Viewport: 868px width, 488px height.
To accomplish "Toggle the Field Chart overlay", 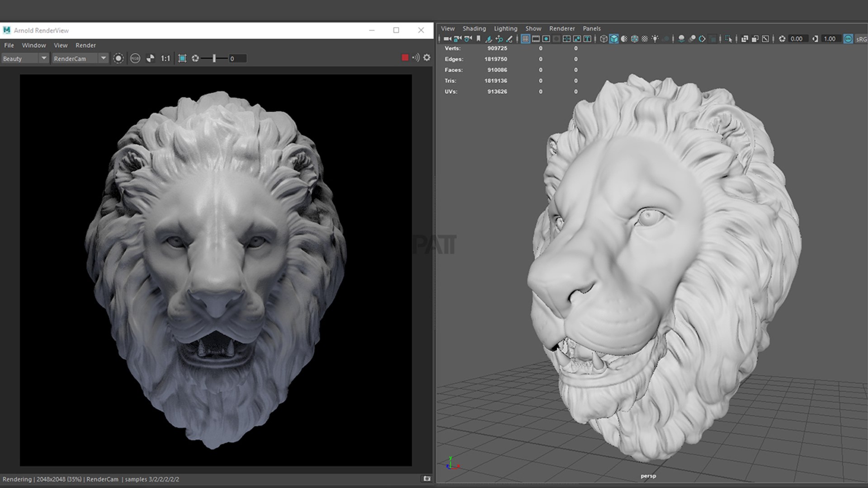I will click(566, 39).
